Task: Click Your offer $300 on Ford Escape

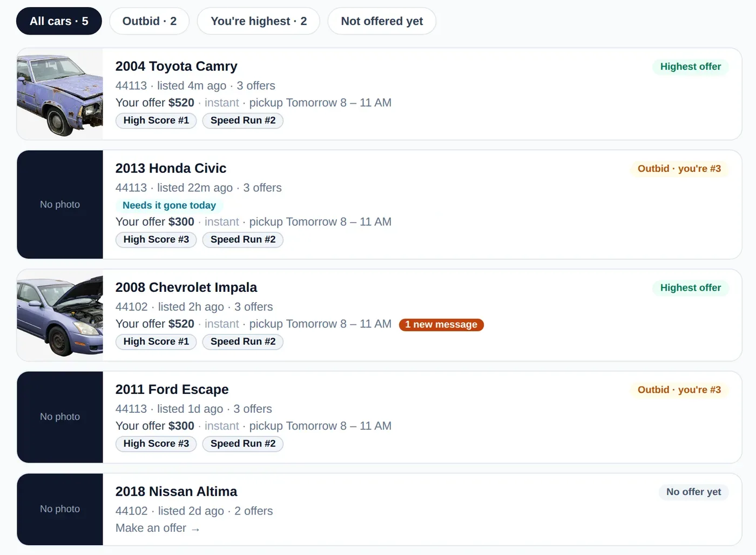Action: (155, 426)
